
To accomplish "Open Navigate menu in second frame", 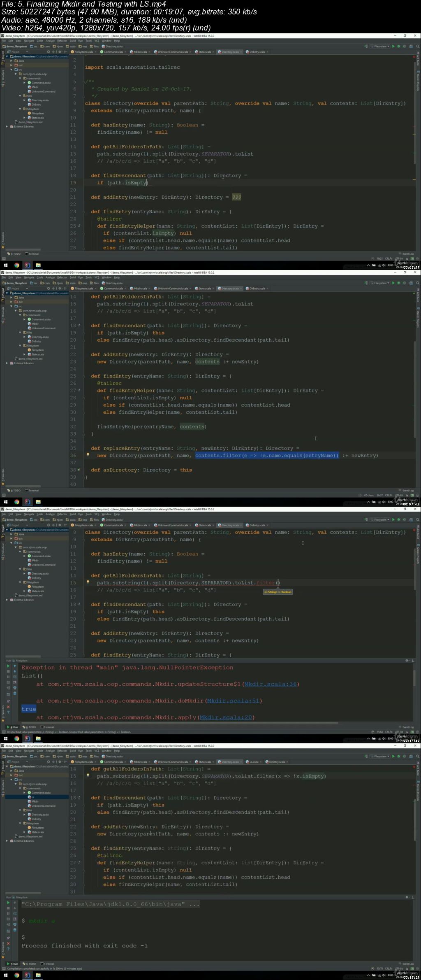I will coord(29,277).
